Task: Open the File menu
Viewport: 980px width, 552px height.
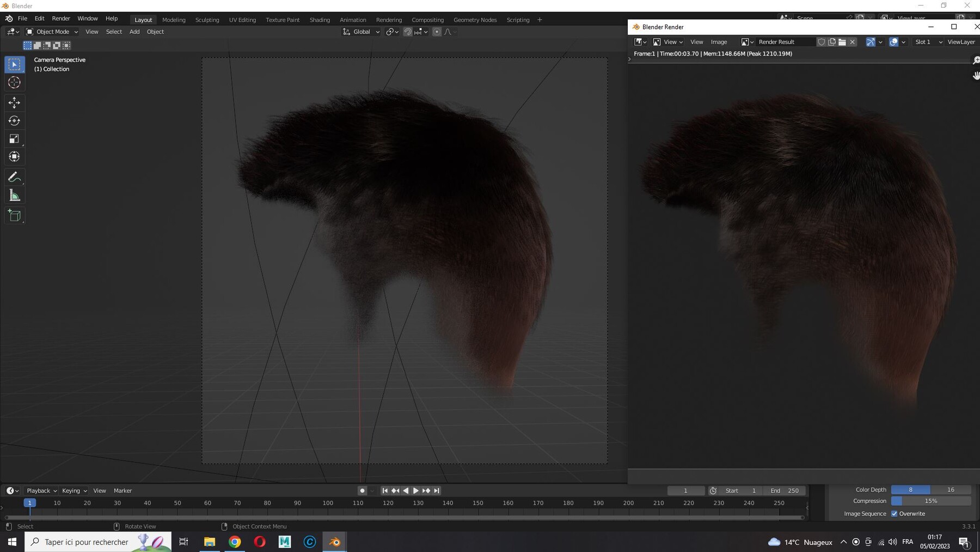Action: point(22,19)
